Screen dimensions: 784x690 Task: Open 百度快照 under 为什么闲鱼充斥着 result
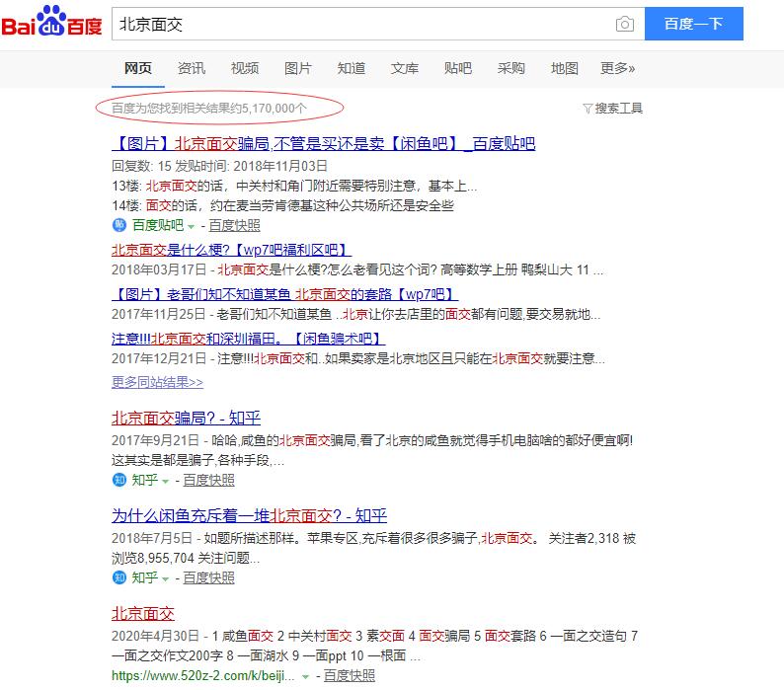209,577
